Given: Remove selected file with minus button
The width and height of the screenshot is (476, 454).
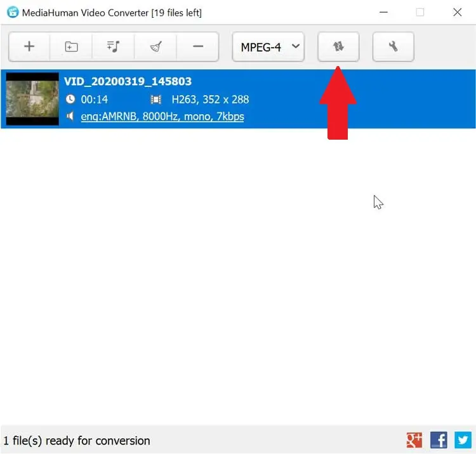Looking at the screenshot, I should point(197,47).
